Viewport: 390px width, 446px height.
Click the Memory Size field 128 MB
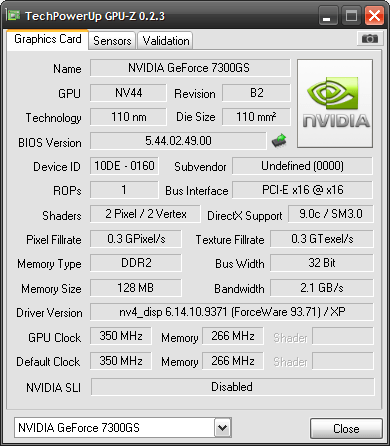click(x=136, y=288)
